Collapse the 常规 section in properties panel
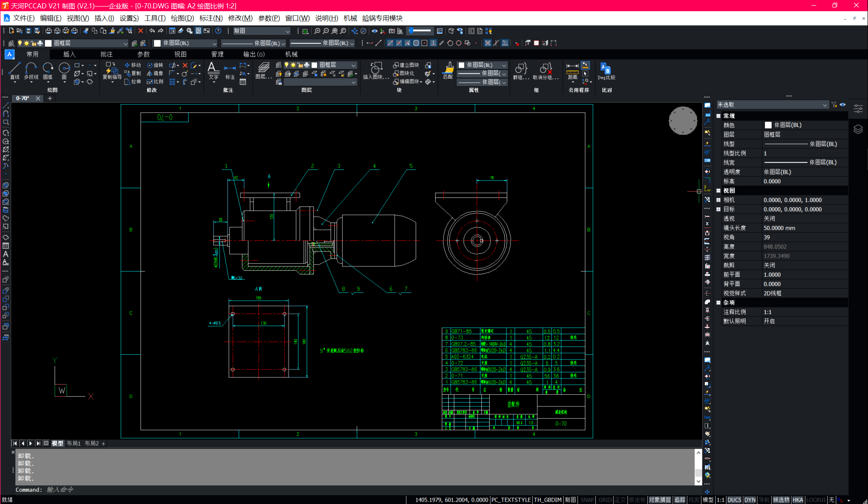This screenshot has height=504, width=868. click(719, 116)
